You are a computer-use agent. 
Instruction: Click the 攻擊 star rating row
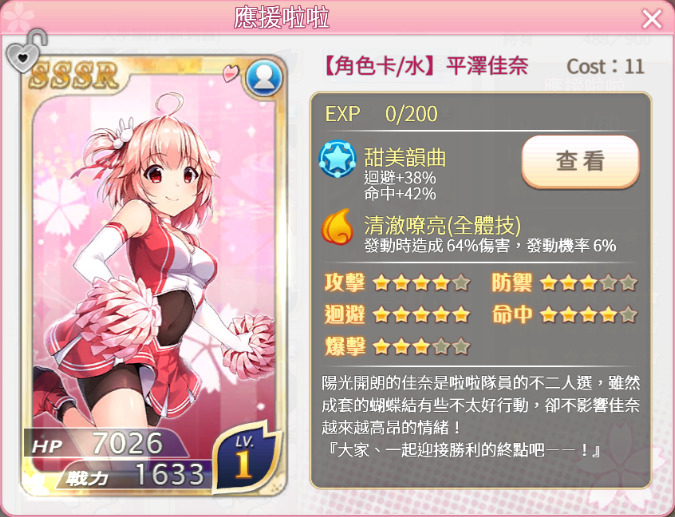(x=397, y=283)
